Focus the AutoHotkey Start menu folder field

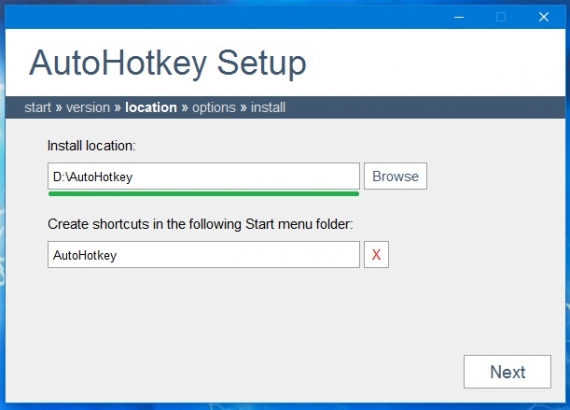pos(204,254)
